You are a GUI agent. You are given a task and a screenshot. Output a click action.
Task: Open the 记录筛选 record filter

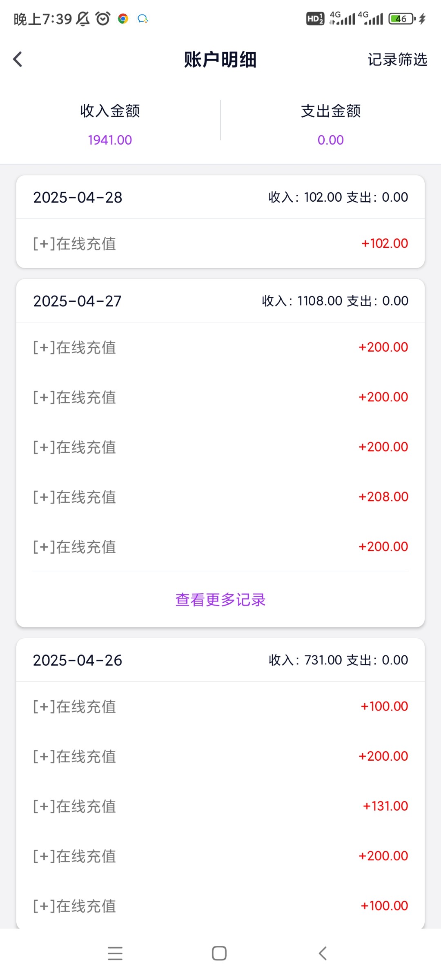pyautogui.click(x=397, y=60)
